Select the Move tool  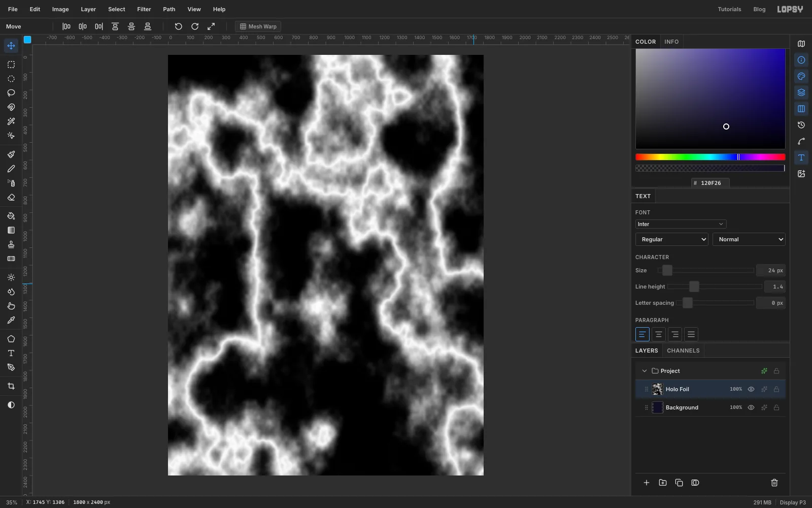[11, 46]
